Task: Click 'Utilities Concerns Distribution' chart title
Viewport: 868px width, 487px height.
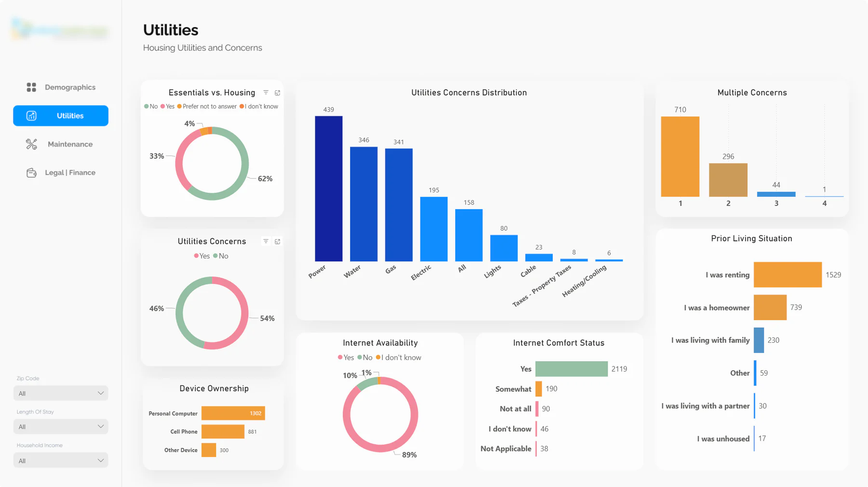Action: click(x=469, y=93)
